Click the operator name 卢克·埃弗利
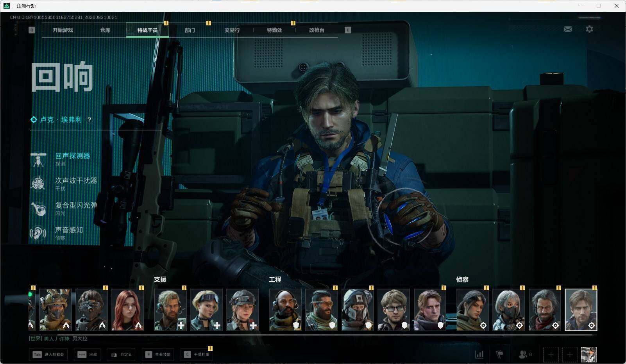The image size is (626, 364). pos(61,120)
